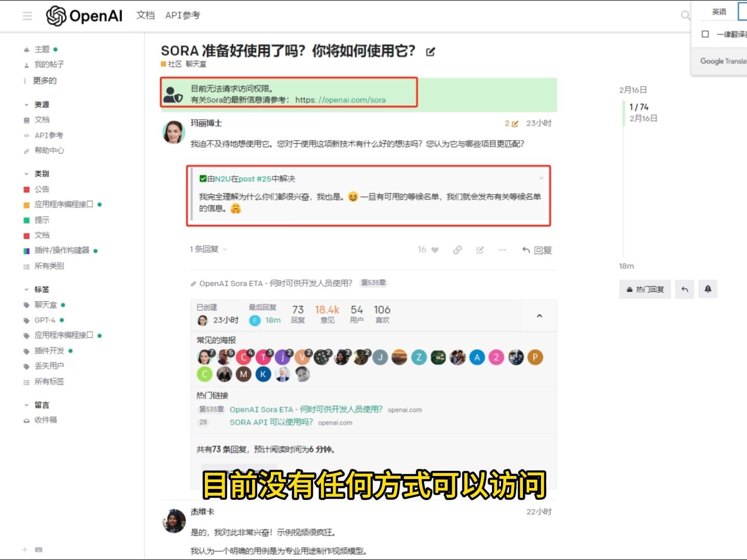Click the green C poster avatar

204,374
